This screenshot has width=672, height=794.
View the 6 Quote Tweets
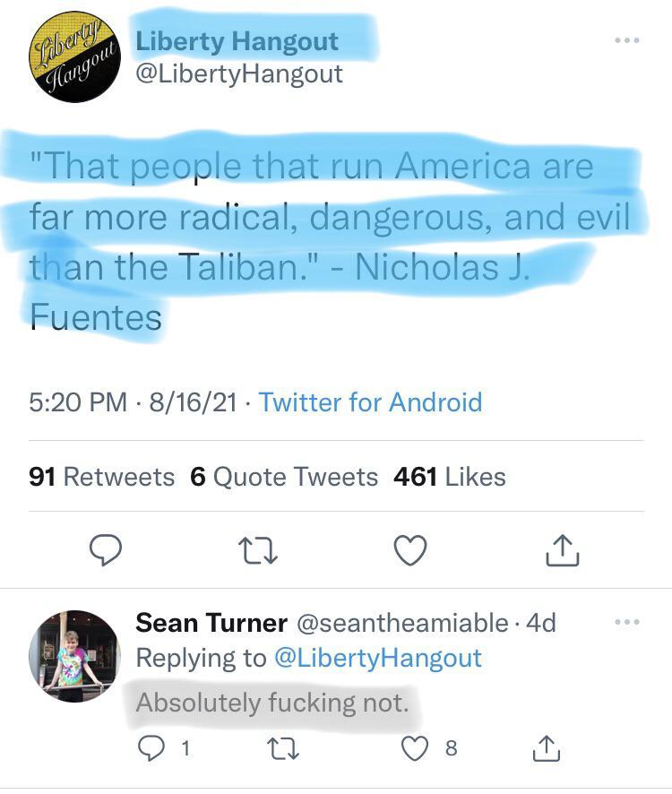[x=284, y=477]
